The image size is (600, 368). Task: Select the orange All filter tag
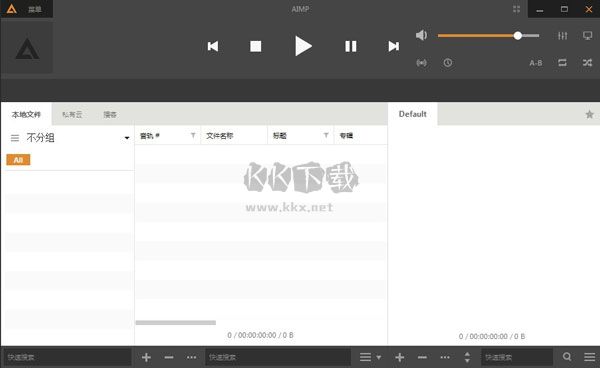(18, 160)
